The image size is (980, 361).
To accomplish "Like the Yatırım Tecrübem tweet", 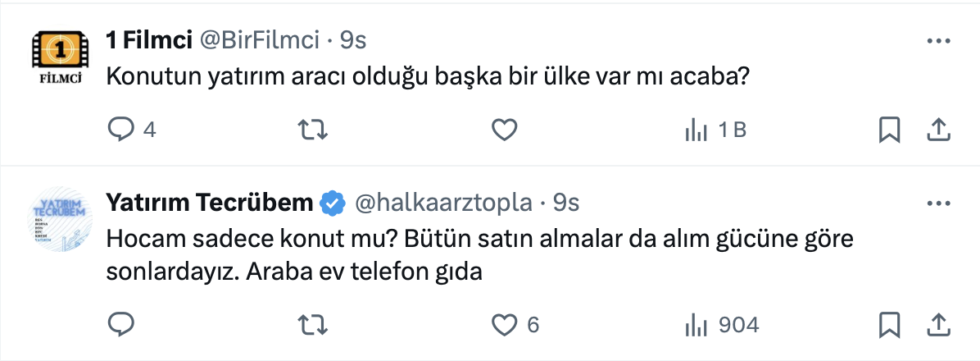I will (504, 325).
